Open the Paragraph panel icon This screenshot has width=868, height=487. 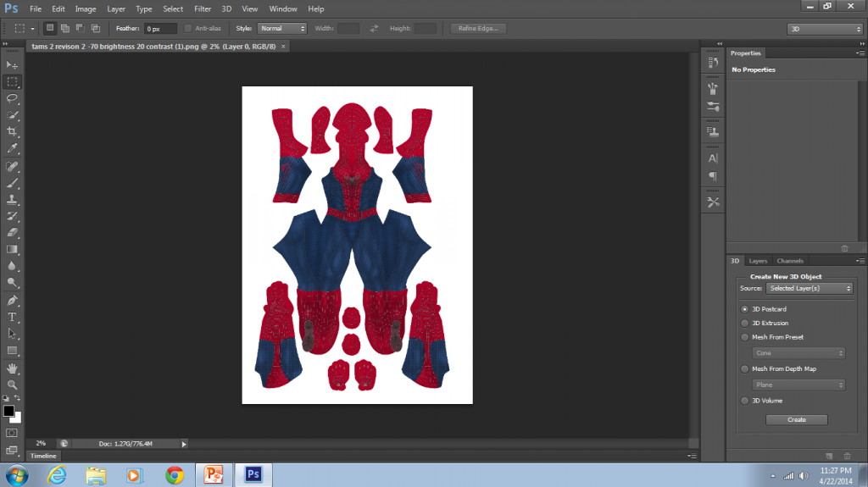tap(713, 176)
